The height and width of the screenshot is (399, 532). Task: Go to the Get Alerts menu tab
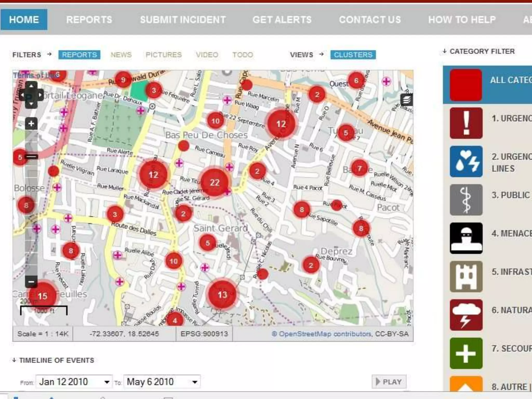click(x=282, y=20)
